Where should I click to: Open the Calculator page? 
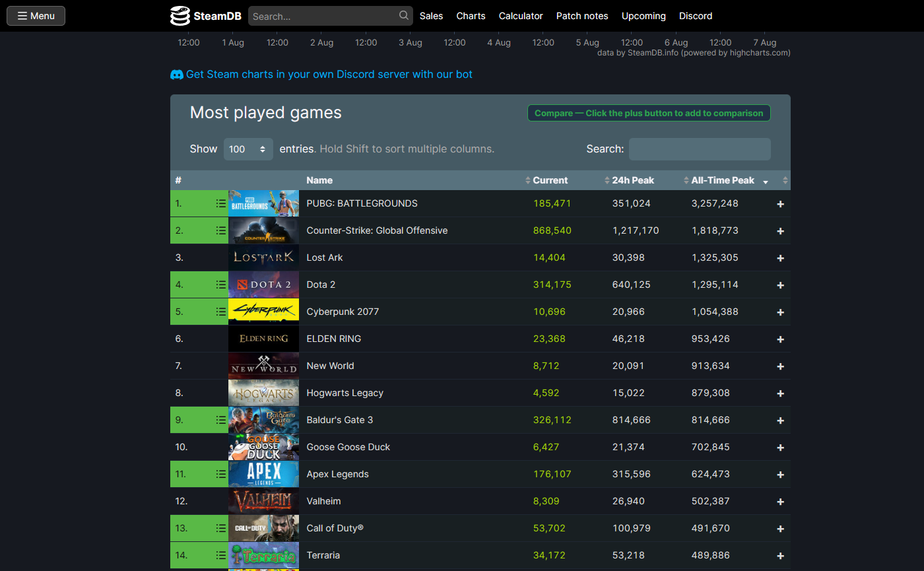point(521,16)
